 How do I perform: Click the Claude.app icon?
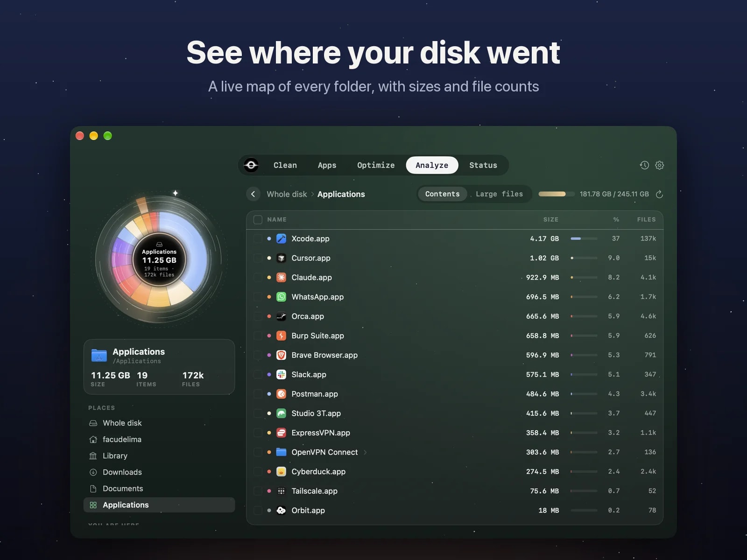coord(281,277)
